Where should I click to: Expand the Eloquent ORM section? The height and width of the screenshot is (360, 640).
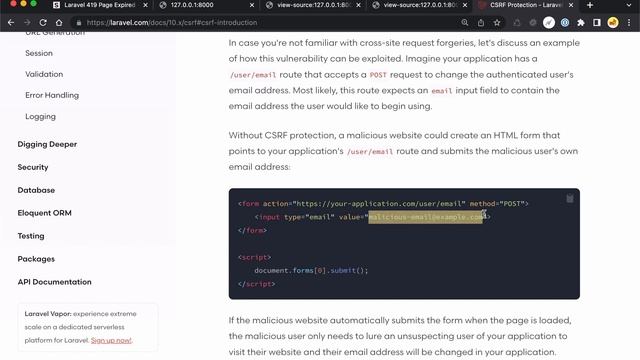[44, 213]
